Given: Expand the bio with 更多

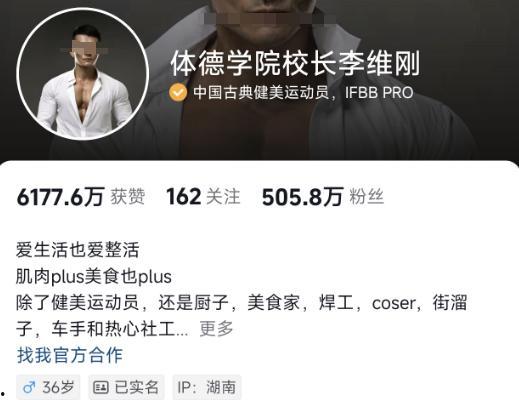Looking at the screenshot, I should coord(216,329).
